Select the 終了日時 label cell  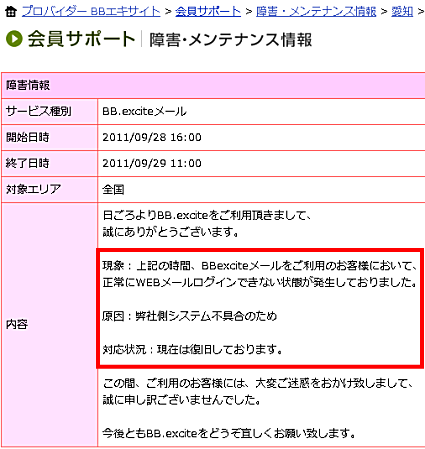click(x=49, y=163)
